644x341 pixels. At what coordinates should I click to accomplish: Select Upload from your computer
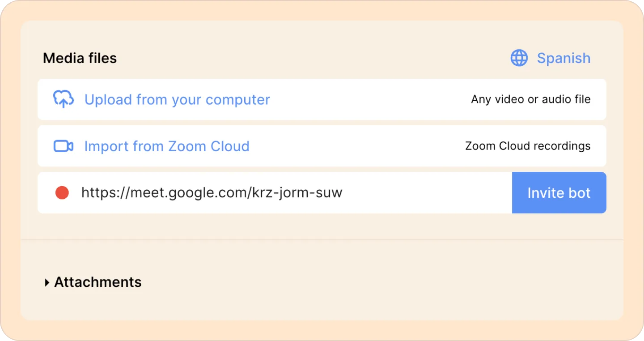click(177, 99)
